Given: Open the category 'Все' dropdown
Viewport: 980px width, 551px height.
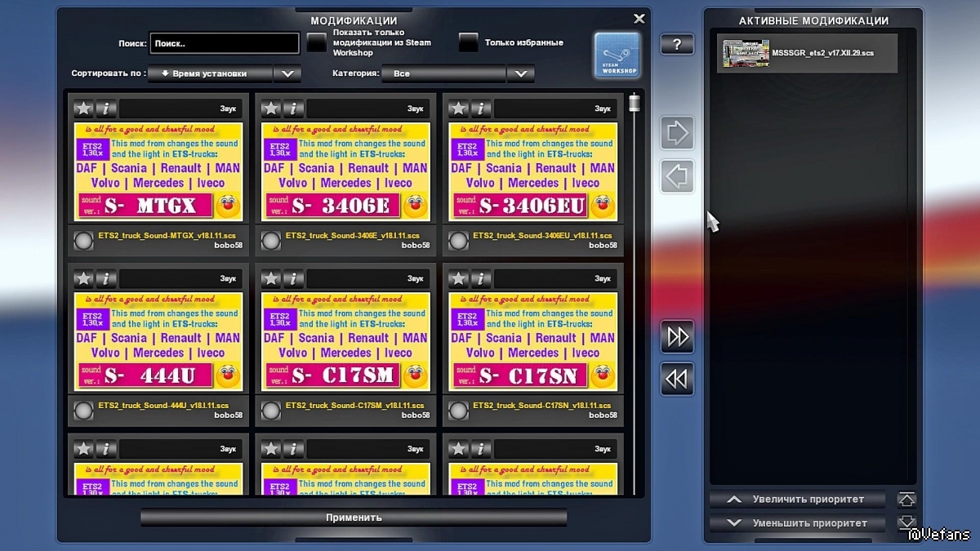Looking at the screenshot, I should (x=445, y=73).
